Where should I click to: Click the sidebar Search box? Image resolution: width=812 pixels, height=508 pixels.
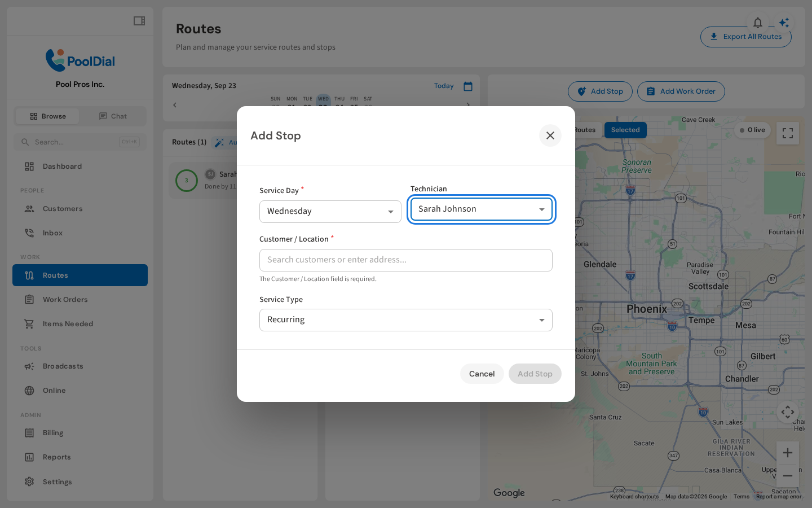tap(80, 142)
